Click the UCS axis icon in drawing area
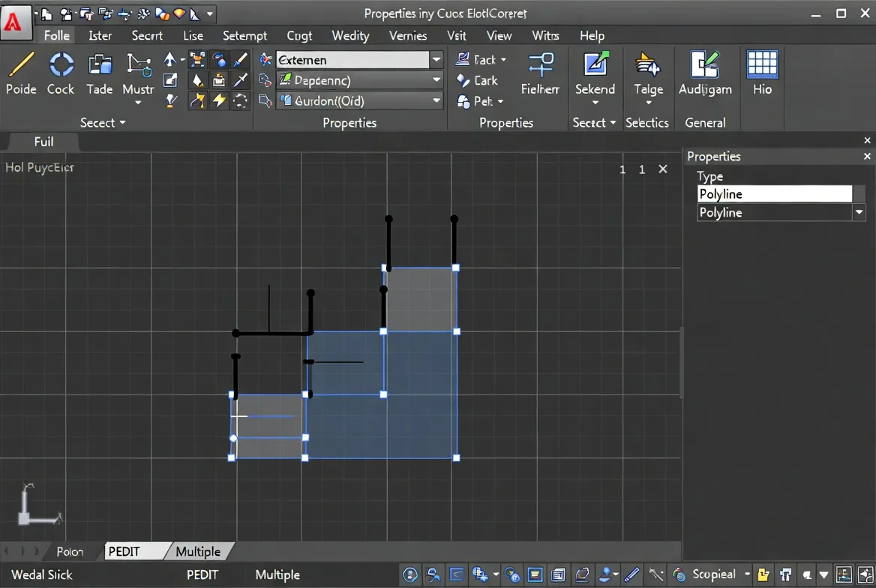 39,505
